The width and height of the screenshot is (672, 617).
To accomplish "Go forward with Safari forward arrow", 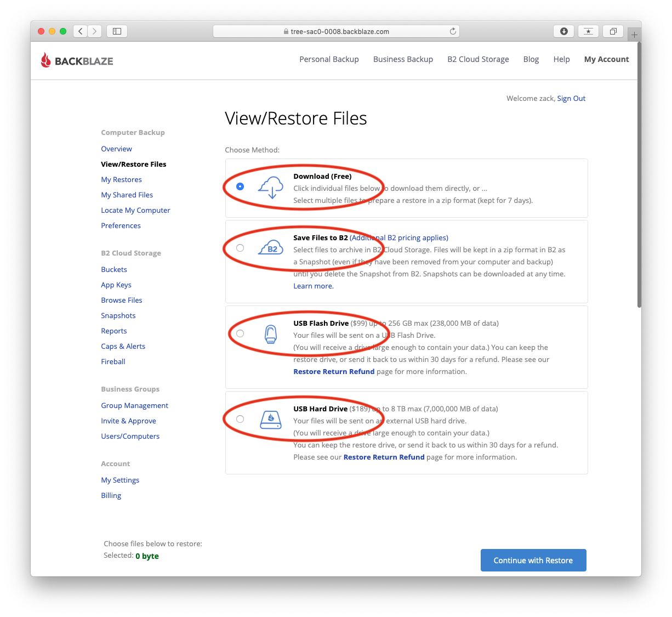I will [x=95, y=31].
